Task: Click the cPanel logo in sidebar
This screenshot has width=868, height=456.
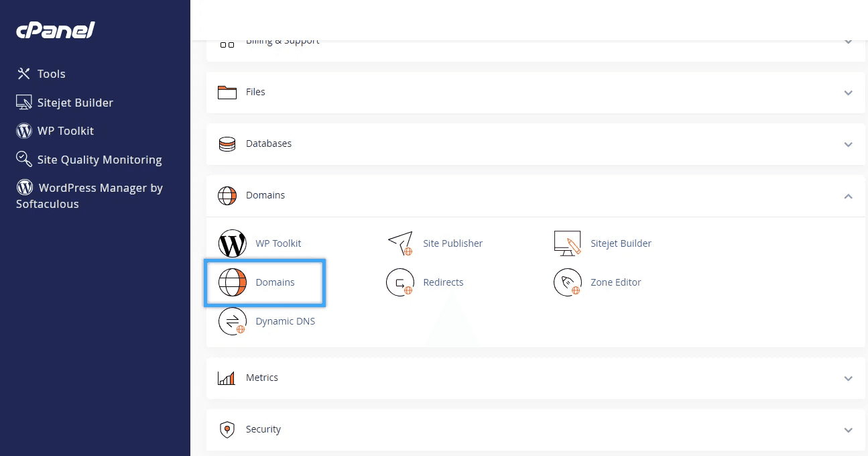Action: (x=56, y=30)
